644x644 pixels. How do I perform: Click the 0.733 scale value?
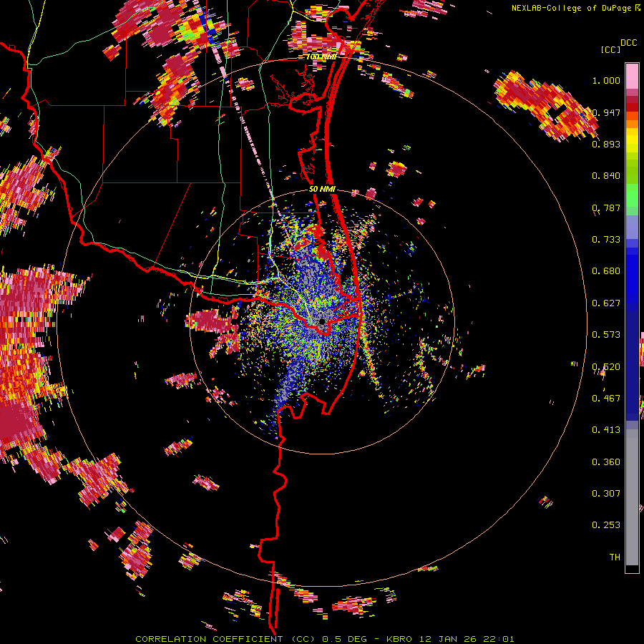click(x=606, y=240)
